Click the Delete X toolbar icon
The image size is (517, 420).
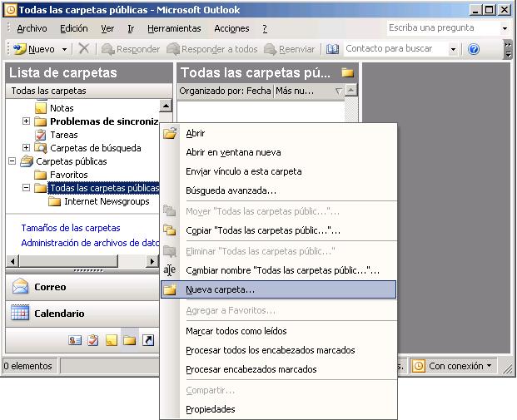tap(84, 49)
